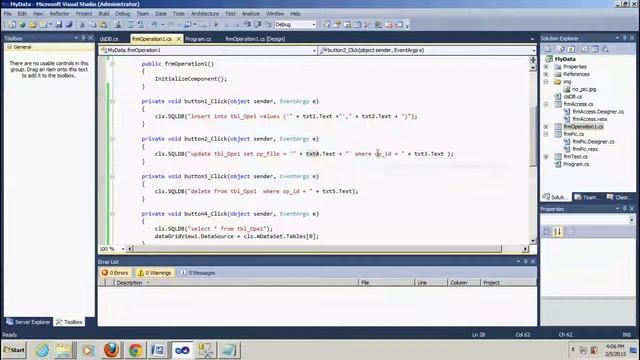
Task: Switch to frmOperation1.cs [Design] tab
Action: point(255,39)
